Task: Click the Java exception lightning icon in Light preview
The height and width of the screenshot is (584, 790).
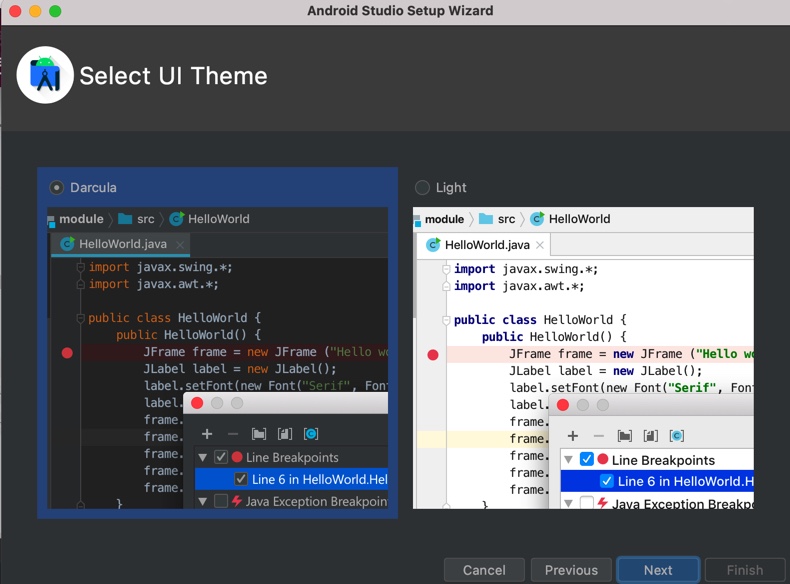Action: 602,502
